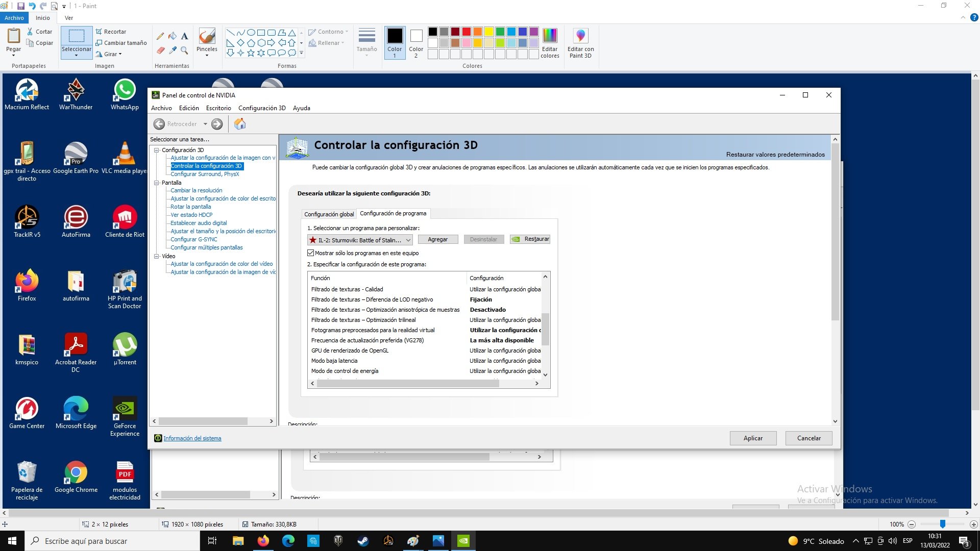Select the Fill bucket tool
Screen dimensions: 980x551
point(173,36)
